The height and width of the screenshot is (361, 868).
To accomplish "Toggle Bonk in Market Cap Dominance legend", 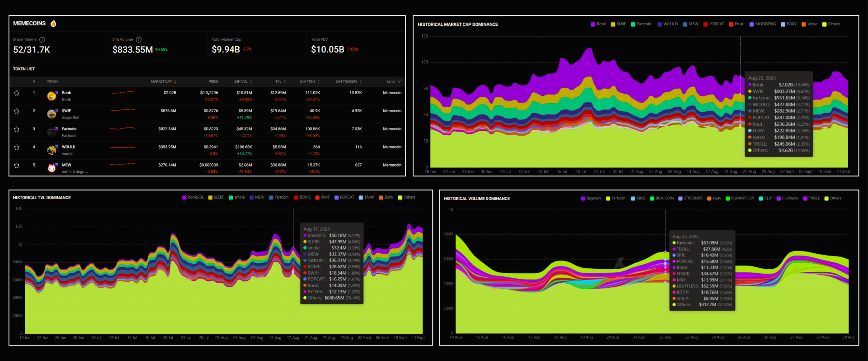I will 598,24.
